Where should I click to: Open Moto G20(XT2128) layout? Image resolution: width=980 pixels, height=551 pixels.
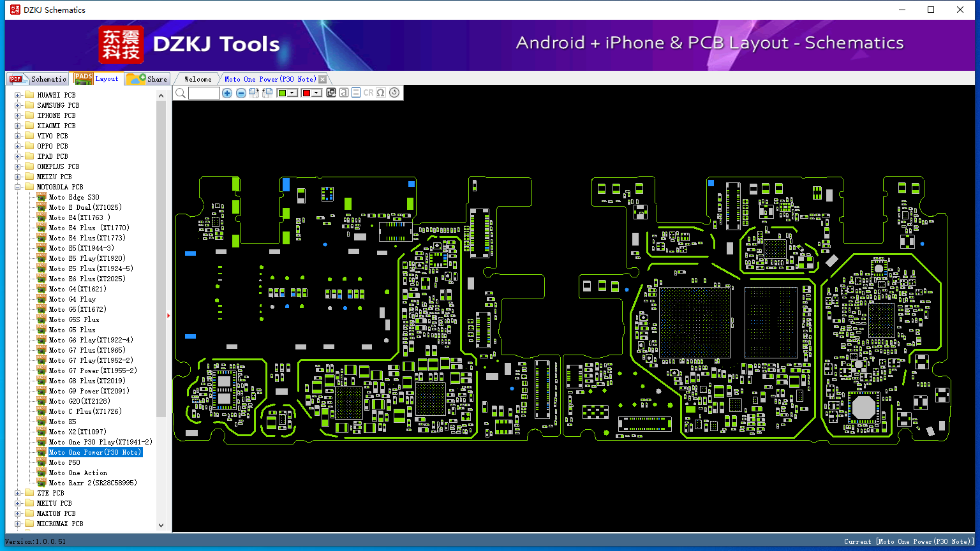(x=79, y=401)
